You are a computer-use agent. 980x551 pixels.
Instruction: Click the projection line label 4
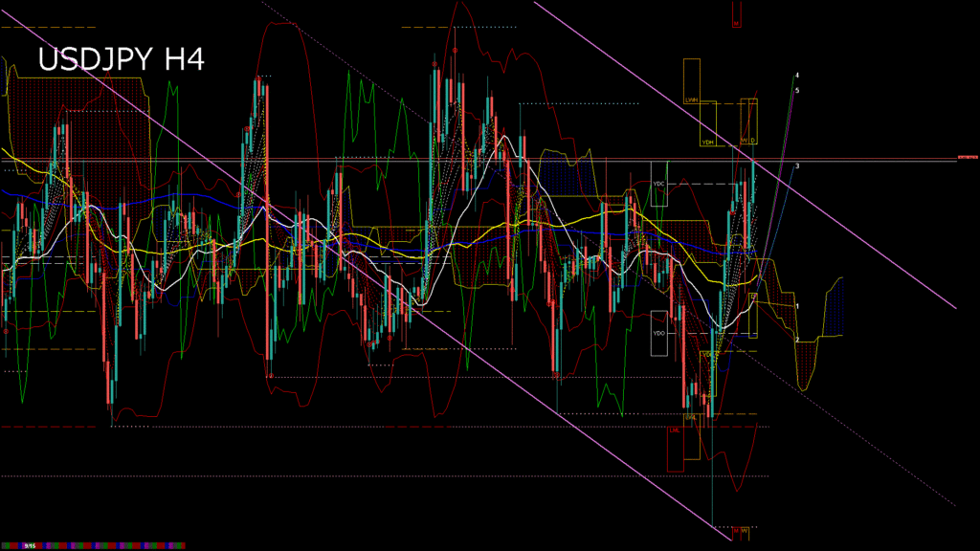797,75
